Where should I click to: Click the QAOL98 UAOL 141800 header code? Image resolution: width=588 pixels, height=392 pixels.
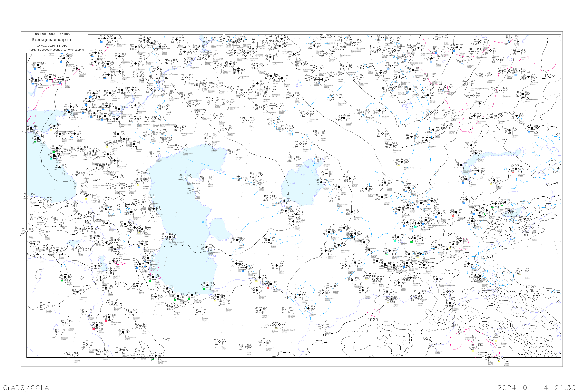click(53, 34)
